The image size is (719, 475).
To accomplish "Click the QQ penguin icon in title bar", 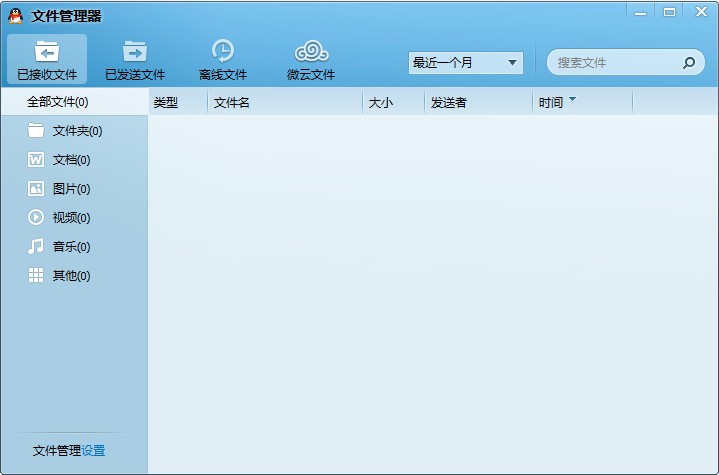I will coord(16,16).
